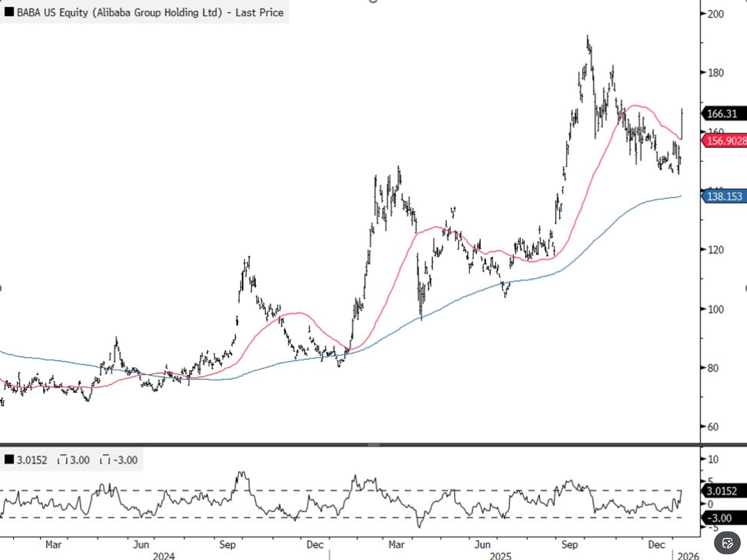Image resolution: width=747 pixels, height=560 pixels.
Task: Click the 2024 year label on the time axis
Action: click(x=163, y=556)
